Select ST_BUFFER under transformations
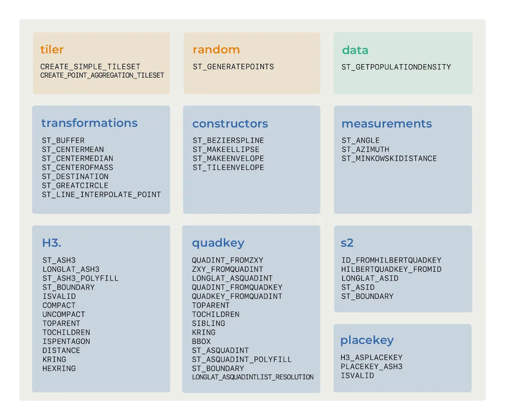The image size is (505, 420). [x=63, y=140]
